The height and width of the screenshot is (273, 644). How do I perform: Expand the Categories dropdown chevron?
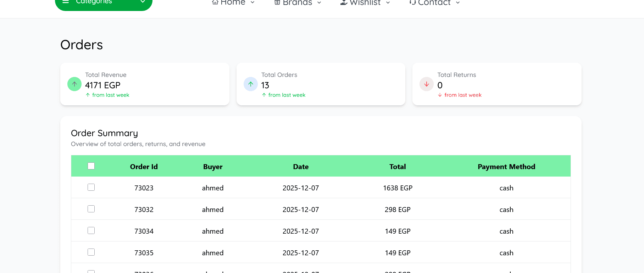pos(143,2)
